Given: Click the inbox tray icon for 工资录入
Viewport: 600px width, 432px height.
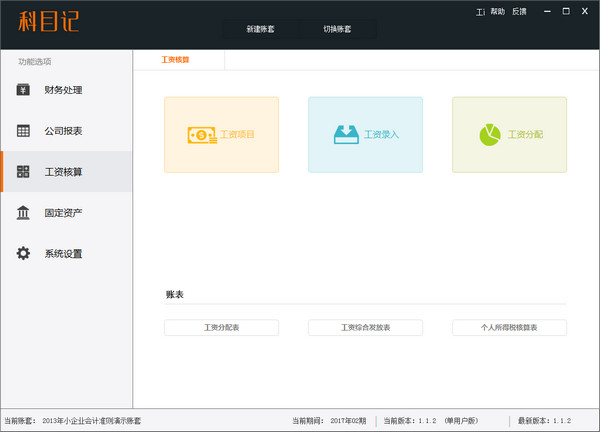Looking at the screenshot, I should click(346, 134).
